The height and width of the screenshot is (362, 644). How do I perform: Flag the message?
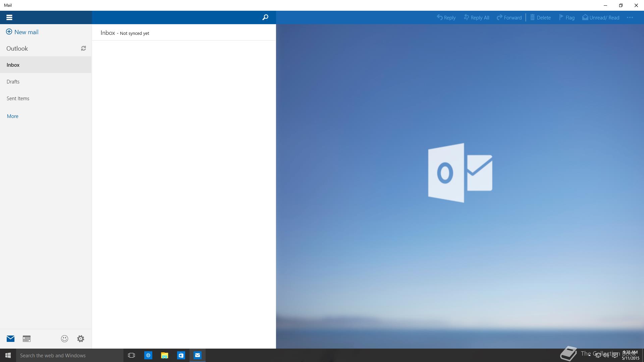[x=567, y=17]
